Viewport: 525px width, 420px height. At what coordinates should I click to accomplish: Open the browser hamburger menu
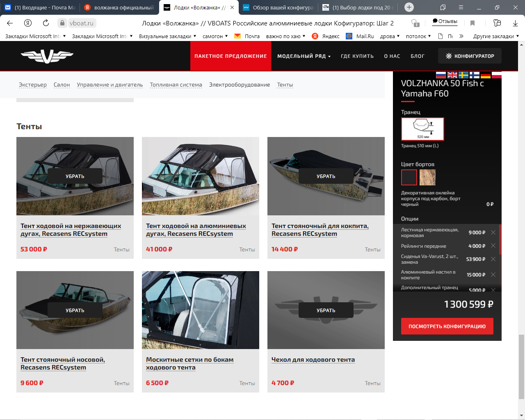pos(461,7)
